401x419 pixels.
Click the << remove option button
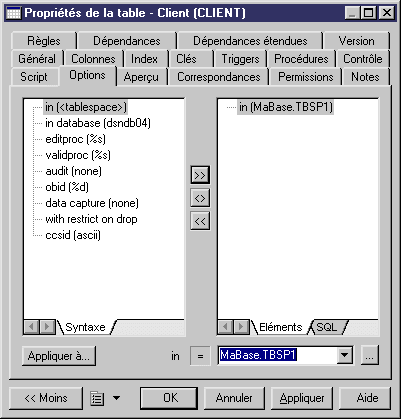(x=200, y=221)
